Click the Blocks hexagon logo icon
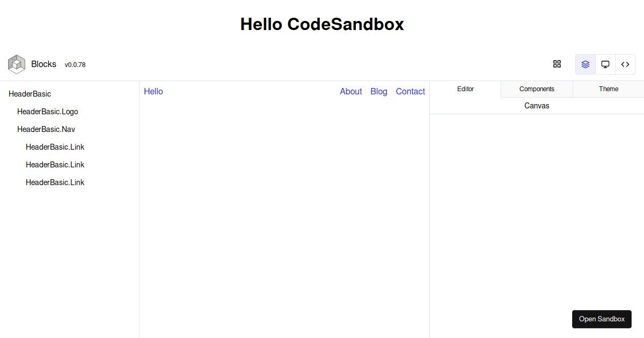Viewport: 644px width, 338px height. pos(16,64)
